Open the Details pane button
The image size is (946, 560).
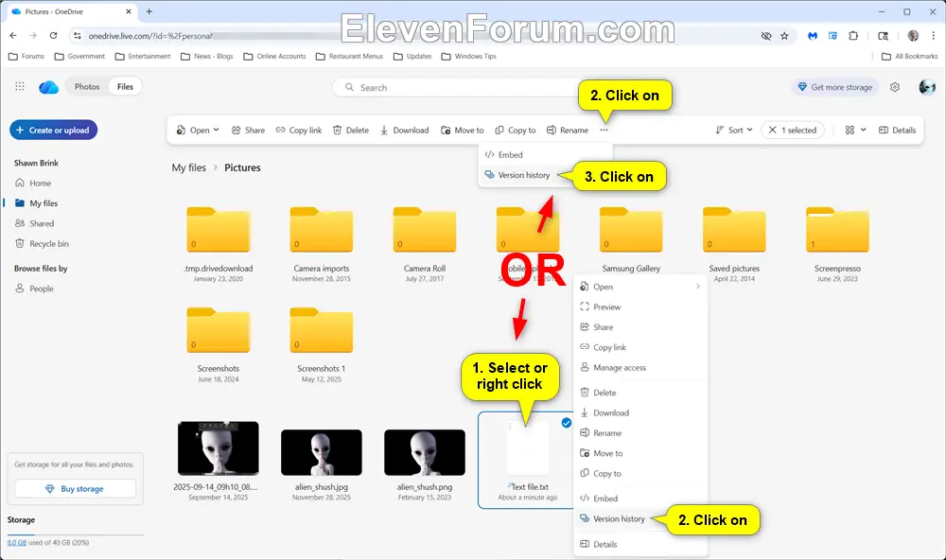[x=897, y=131]
